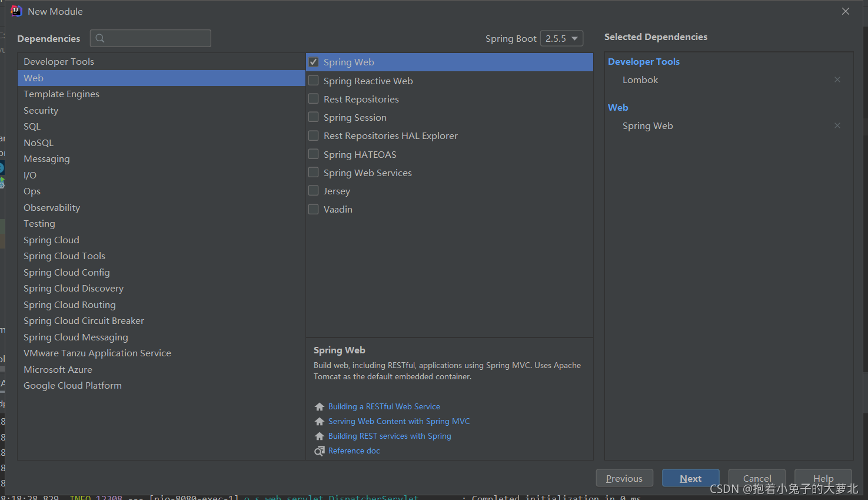This screenshot has height=500, width=868.
Task: Click the Reference doc icon
Action: coord(320,451)
